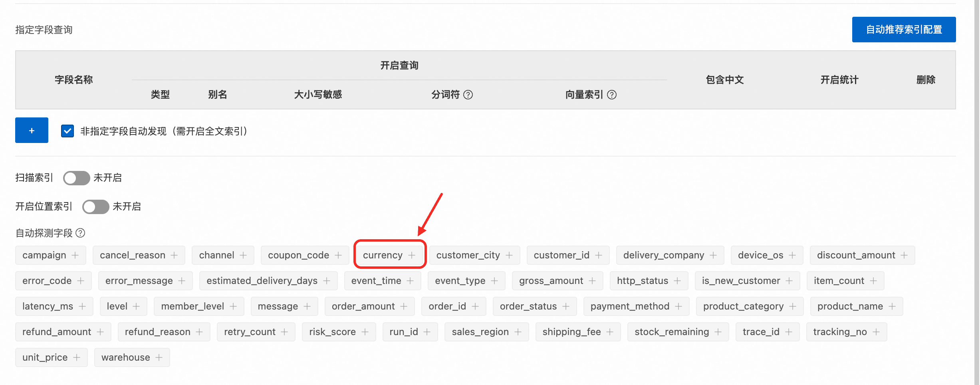Add the device_os field via its plus icon
This screenshot has height=385, width=980.
pyautogui.click(x=792, y=255)
